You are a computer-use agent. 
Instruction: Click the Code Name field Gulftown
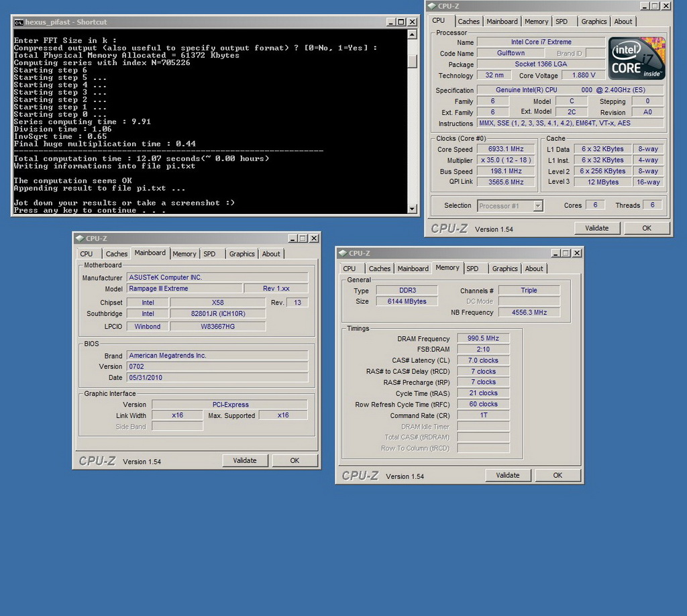(x=511, y=53)
